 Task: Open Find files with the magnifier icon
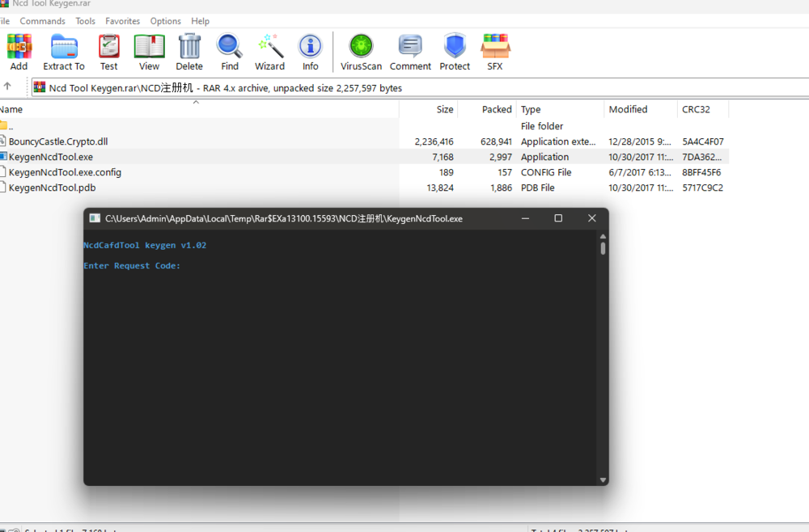(x=229, y=49)
